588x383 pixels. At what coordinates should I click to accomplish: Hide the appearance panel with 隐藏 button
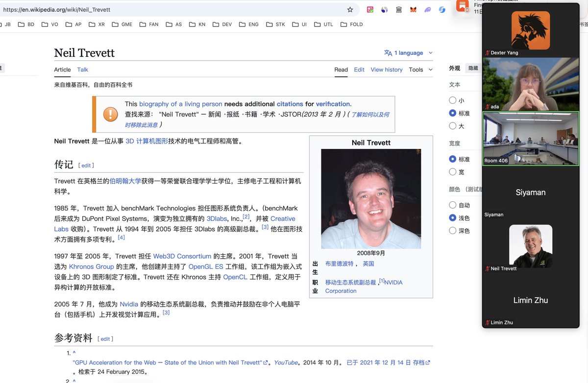click(x=473, y=69)
